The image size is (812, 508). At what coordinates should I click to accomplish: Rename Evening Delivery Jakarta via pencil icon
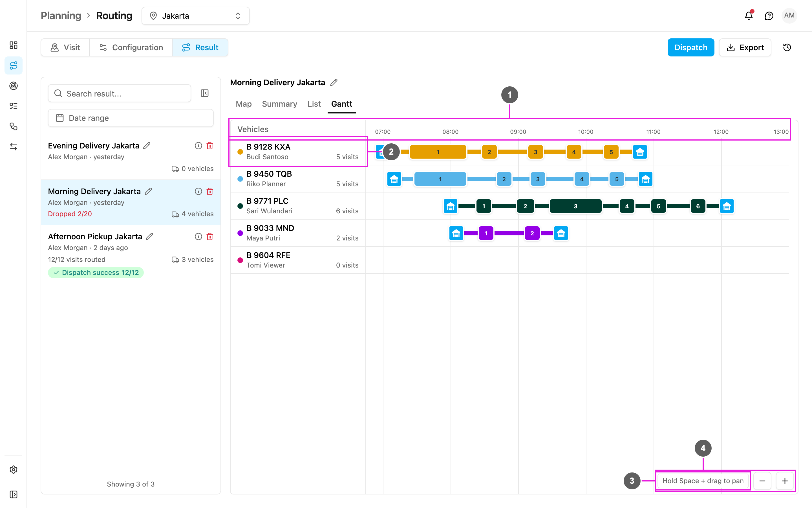(x=147, y=145)
